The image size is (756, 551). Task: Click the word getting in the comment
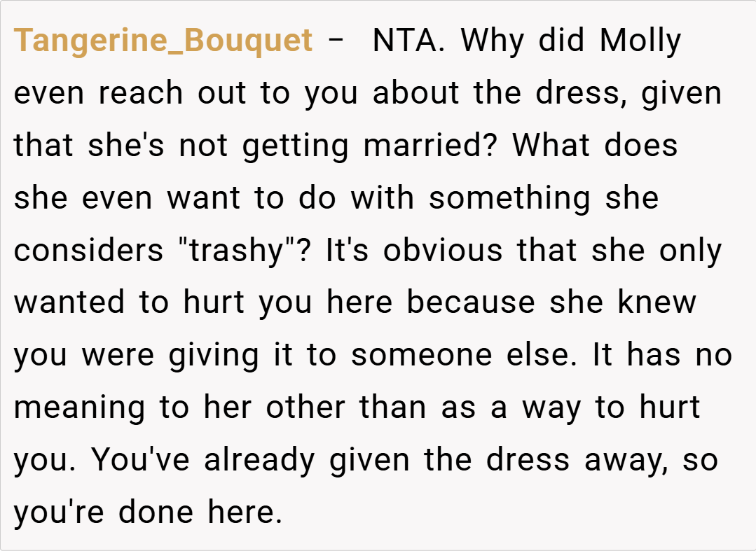(x=296, y=146)
